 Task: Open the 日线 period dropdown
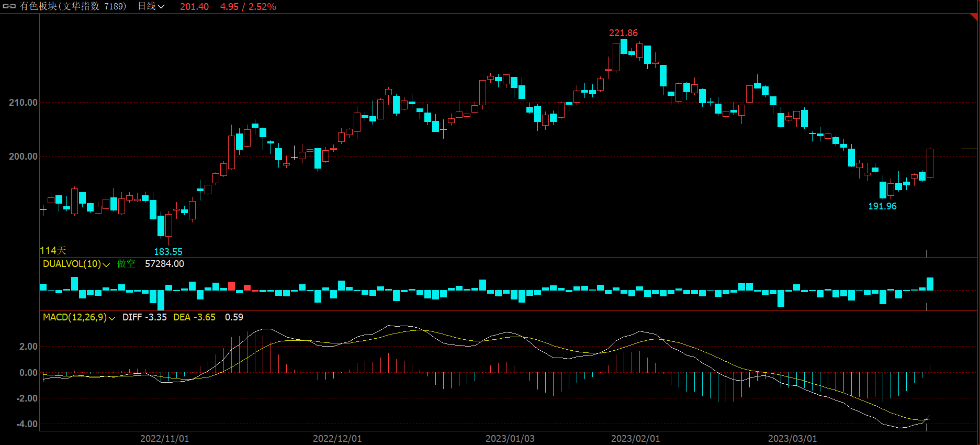[x=151, y=6]
